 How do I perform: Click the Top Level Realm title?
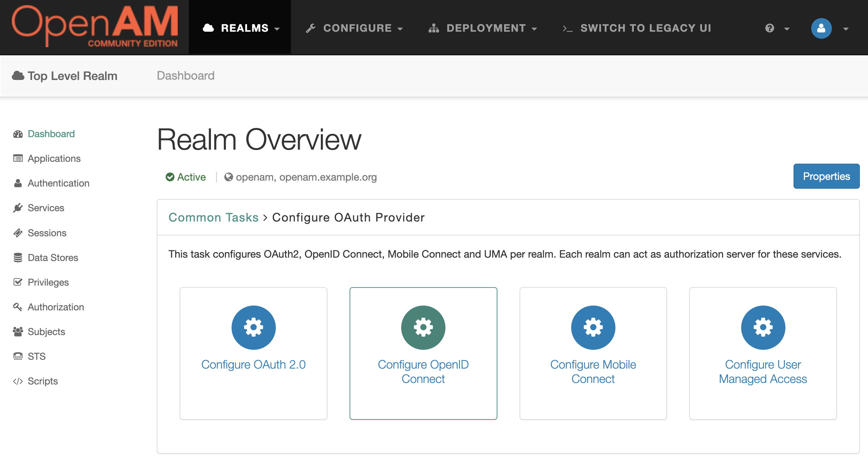coord(72,76)
